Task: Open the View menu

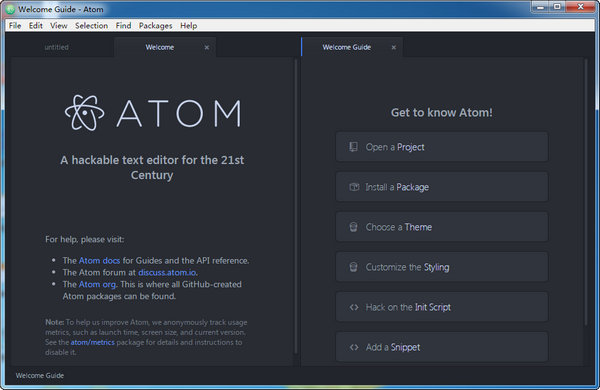Action: coord(59,26)
